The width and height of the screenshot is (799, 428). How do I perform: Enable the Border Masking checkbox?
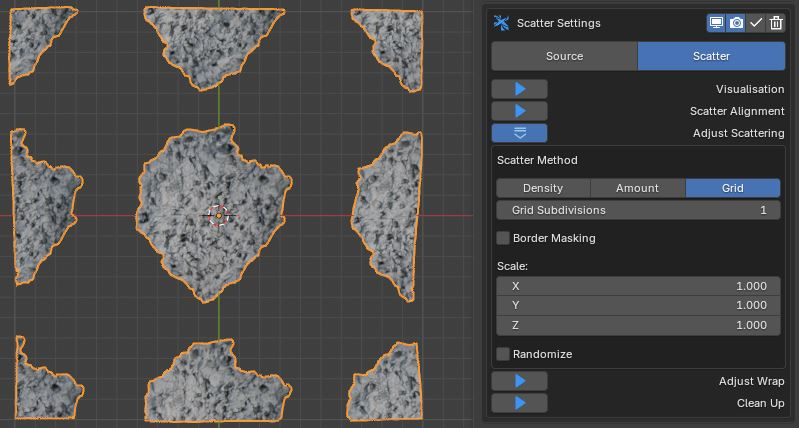pyautogui.click(x=504, y=238)
